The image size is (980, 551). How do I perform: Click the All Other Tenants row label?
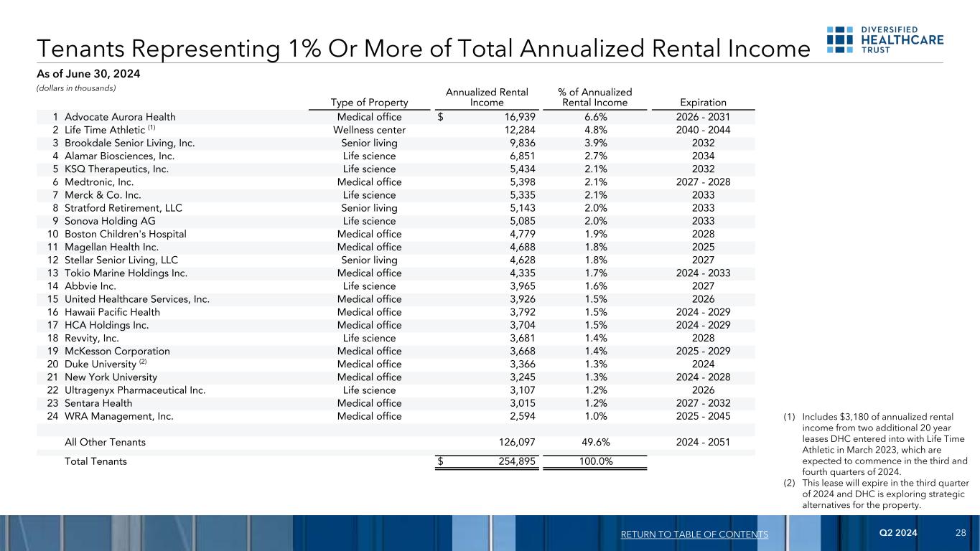(105, 442)
